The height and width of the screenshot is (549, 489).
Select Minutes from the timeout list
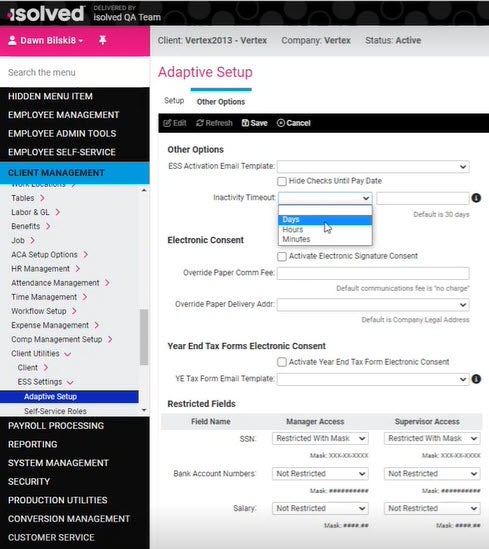(325, 239)
